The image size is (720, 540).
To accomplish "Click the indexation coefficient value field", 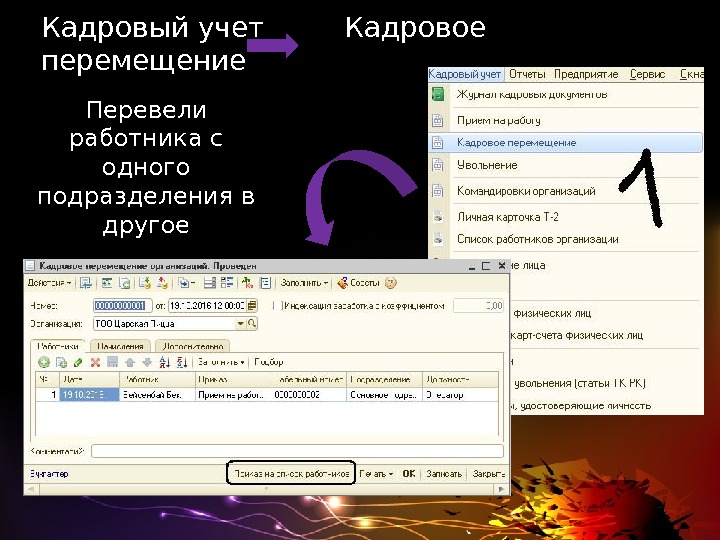I will (x=478, y=306).
